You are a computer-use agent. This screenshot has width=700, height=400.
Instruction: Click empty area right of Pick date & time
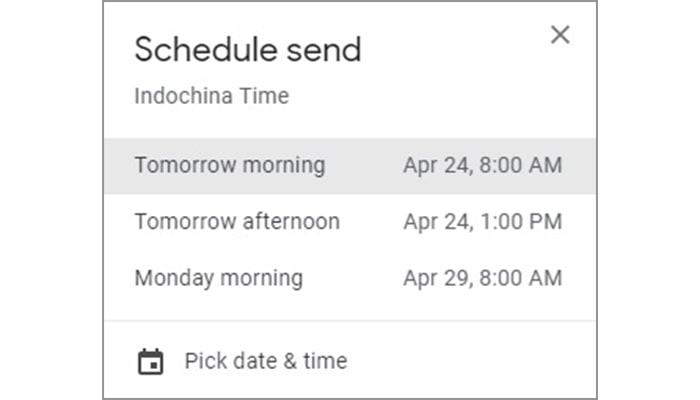(x=470, y=361)
